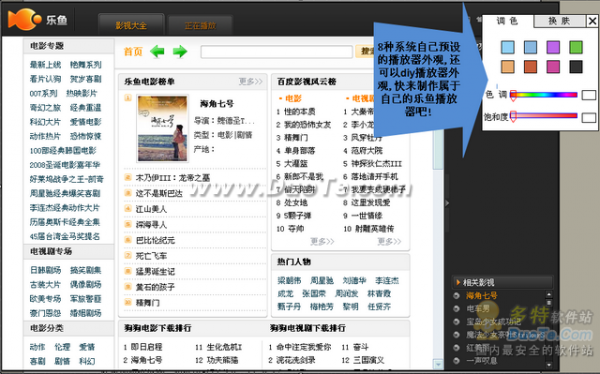Screen dimensions: 600x374
Task: Pick the light orange preset swatch
Action: (508, 67)
